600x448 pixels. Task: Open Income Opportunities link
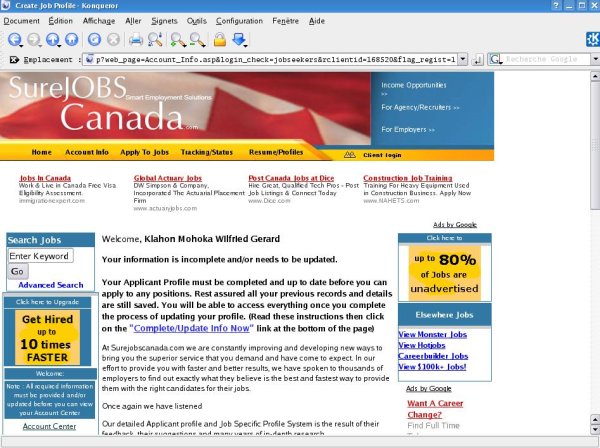[414, 85]
